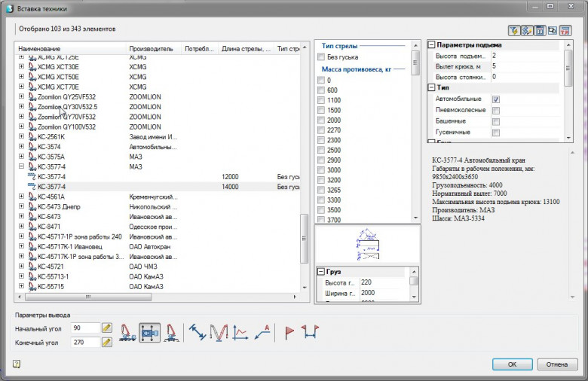
Task: Uncheck the Автомобильные type checkbox
Action: [x=496, y=99]
